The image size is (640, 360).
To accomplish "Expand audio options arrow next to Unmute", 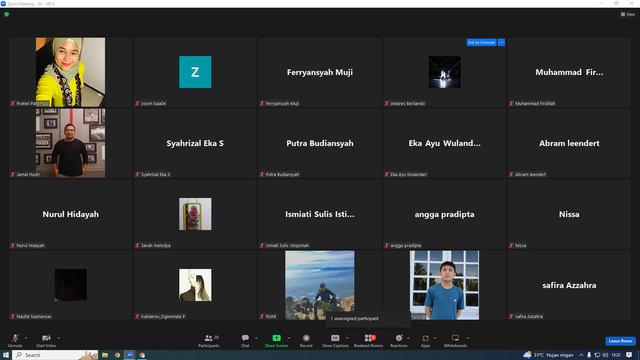I will pyautogui.click(x=26, y=338).
